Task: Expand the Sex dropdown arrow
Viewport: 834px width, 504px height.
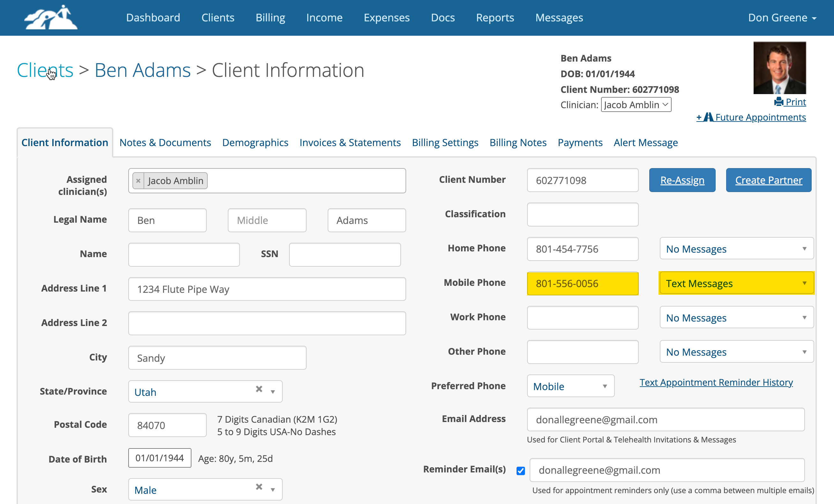Action: point(273,490)
